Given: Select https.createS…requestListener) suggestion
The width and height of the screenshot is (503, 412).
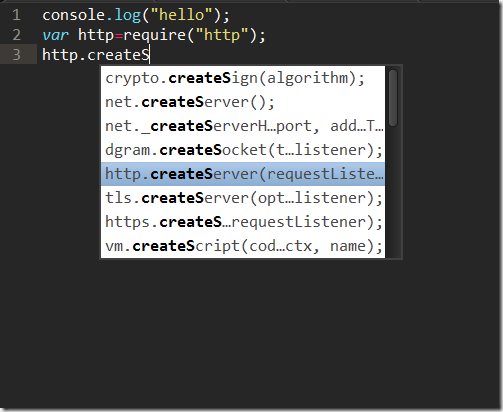Looking at the screenshot, I should coord(243,222).
